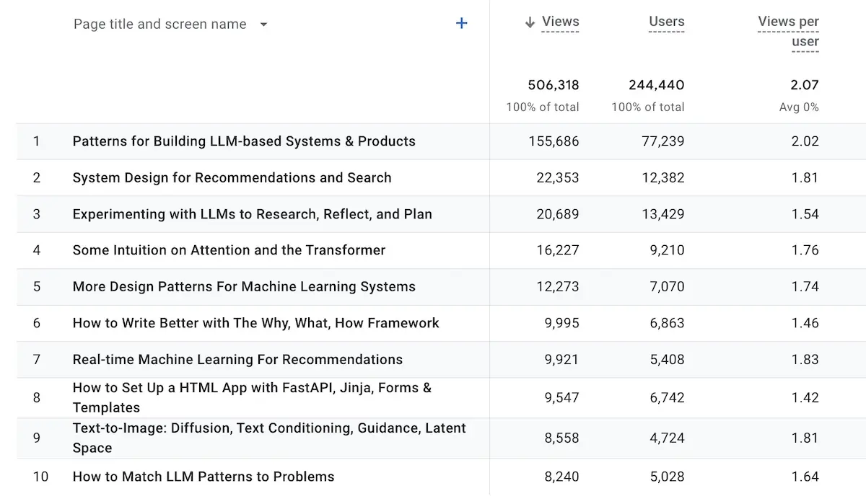Open Experimenting with LLMs to Research row

click(252, 214)
